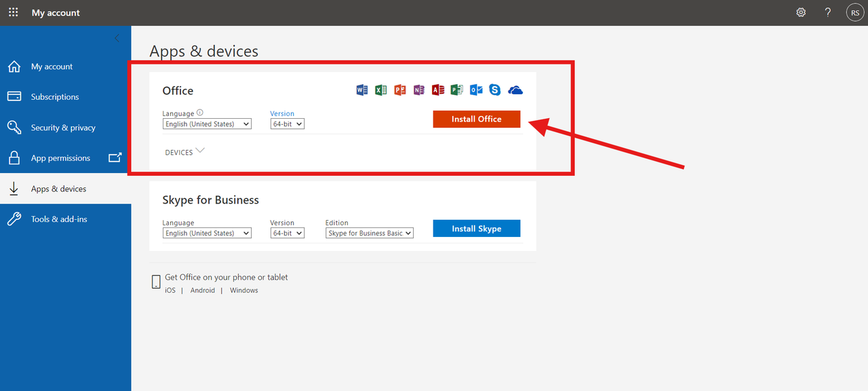Click the Office Language info icon
The width and height of the screenshot is (868, 391).
pos(200,113)
